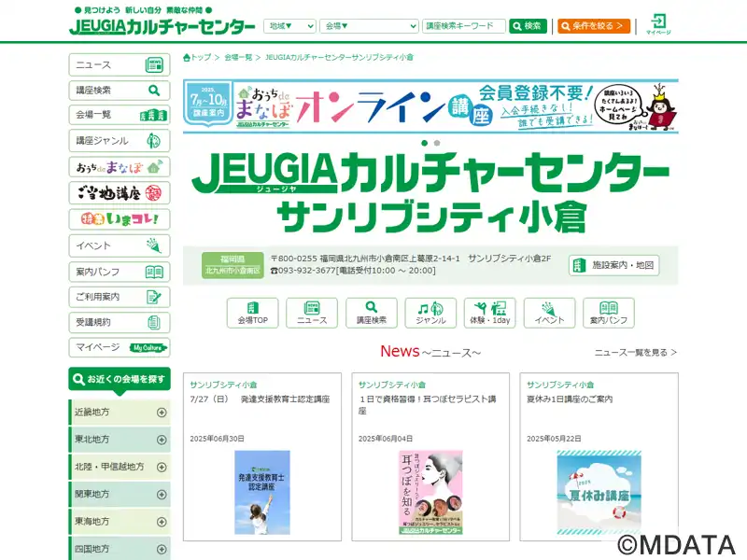747x560 pixels.
Task: Open the 地域 region dropdown
Action: click(x=289, y=26)
